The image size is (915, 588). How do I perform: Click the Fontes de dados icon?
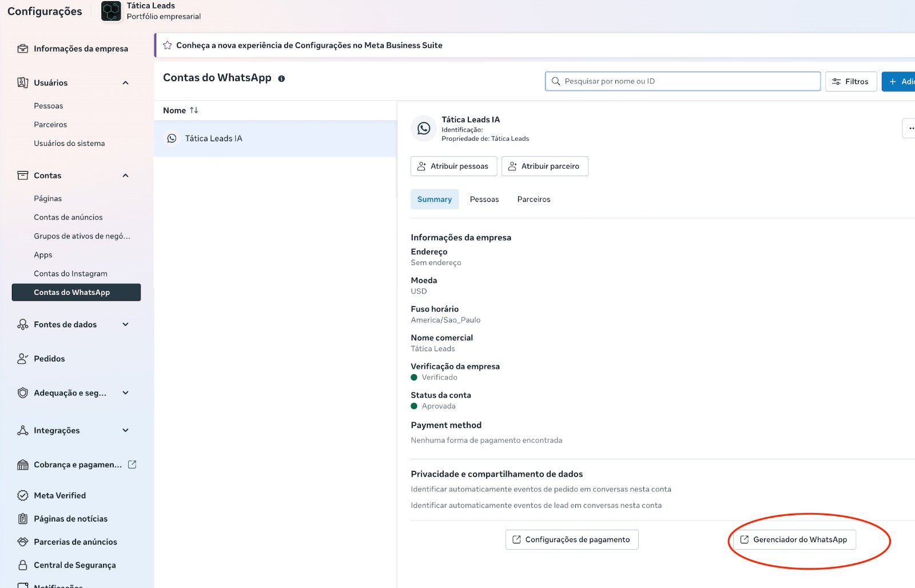tap(23, 324)
